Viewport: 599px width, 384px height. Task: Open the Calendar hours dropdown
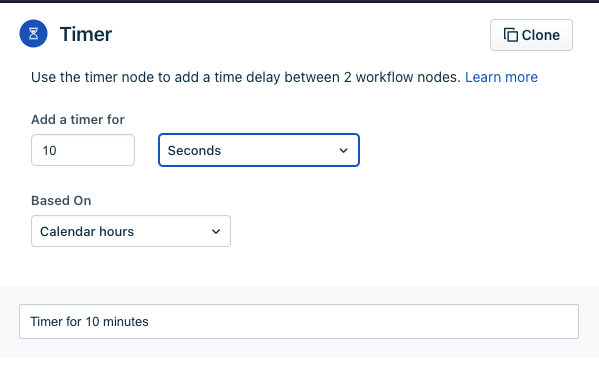(131, 231)
